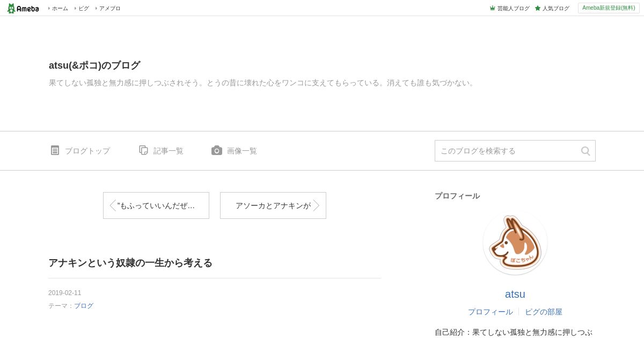Image resolution: width=644 pixels, height=338 pixels.
Task: Click the 記事一覧 pages icon
Action: point(143,150)
